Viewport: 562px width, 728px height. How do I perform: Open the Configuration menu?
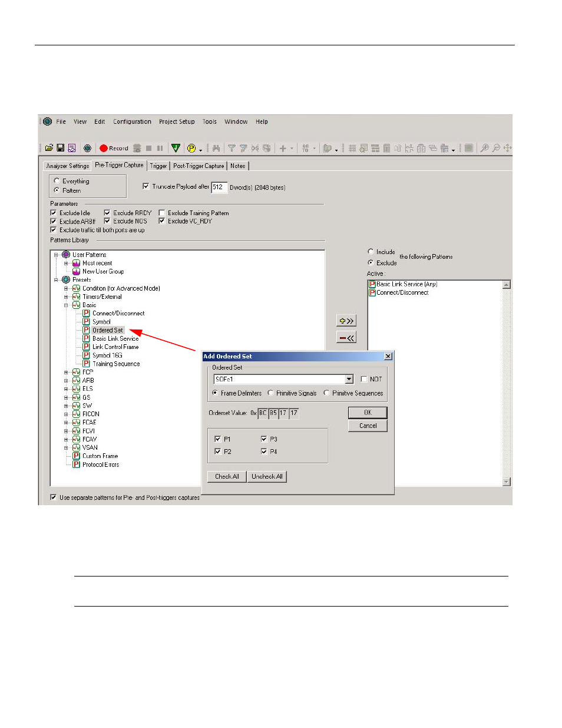click(132, 121)
